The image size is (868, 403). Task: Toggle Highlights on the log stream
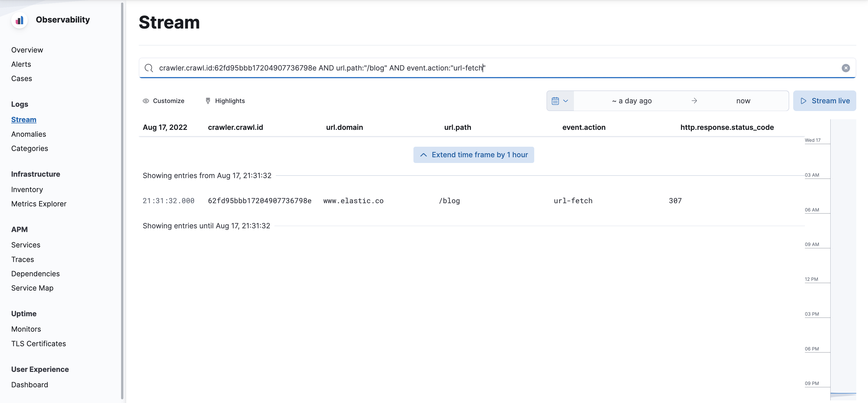point(230,101)
